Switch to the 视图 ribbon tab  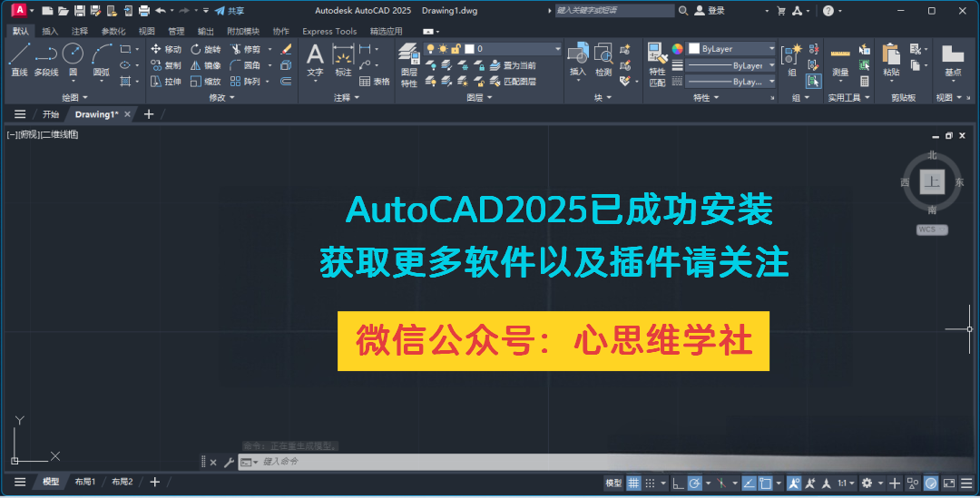point(147,31)
